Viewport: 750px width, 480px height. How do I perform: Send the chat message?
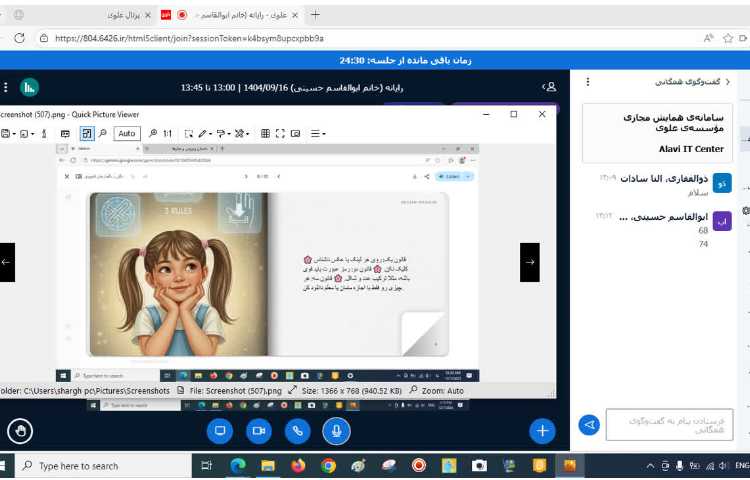[590, 425]
